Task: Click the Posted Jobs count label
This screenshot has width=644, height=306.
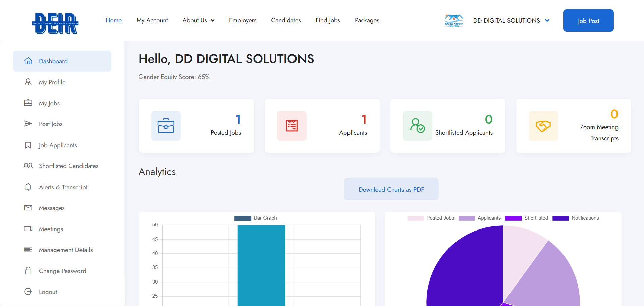Action: 226,133
